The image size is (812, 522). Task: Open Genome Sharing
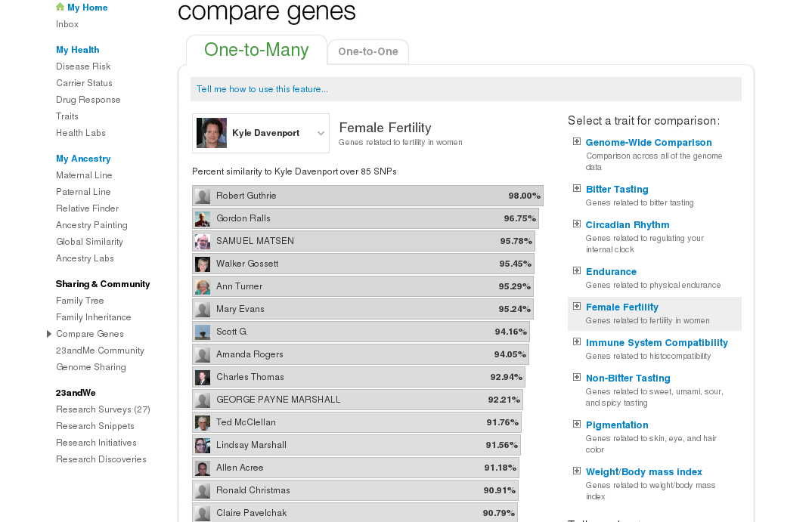tap(91, 366)
